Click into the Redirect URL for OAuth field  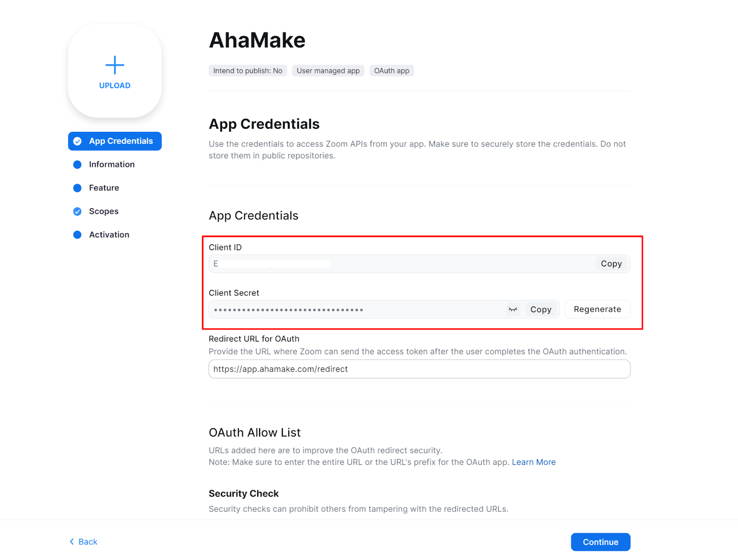419,369
